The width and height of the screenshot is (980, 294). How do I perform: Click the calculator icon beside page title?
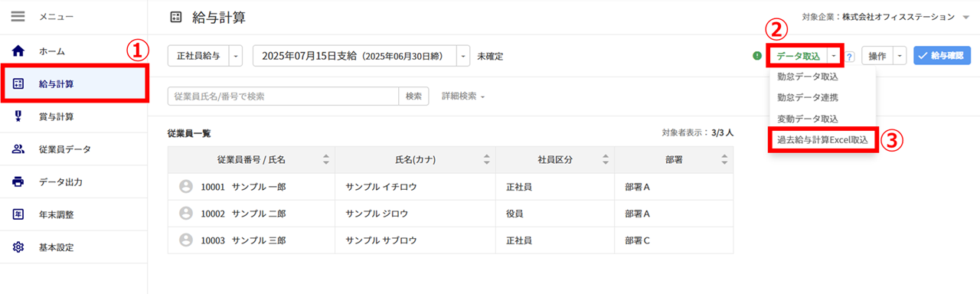click(x=176, y=17)
